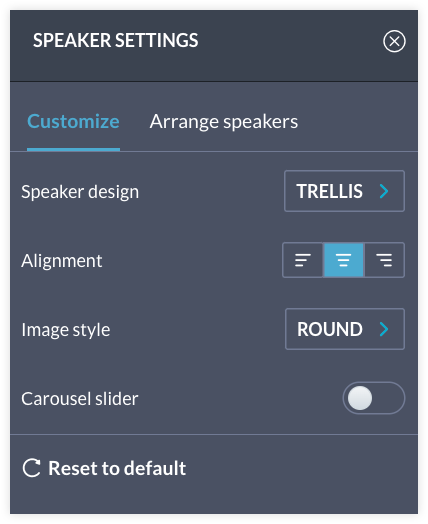Select right text alignment icon
Image resolution: width=428 pixels, height=524 pixels.
pyautogui.click(x=384, y=260)
